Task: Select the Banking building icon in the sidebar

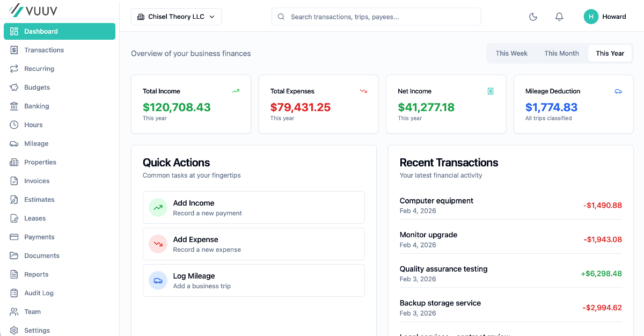Action: tap(14, 106)
